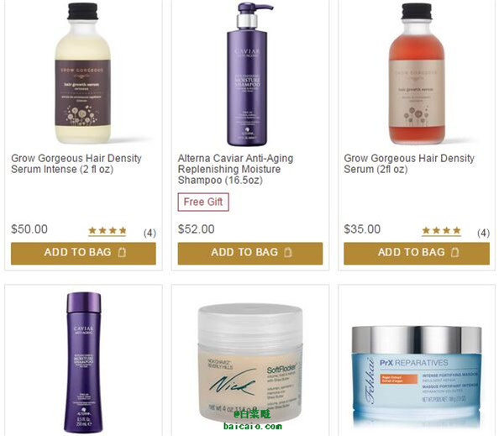Click bag icon on first Add to Bag button
Viewport: 504px width, 436px height.
click(122, 252)
